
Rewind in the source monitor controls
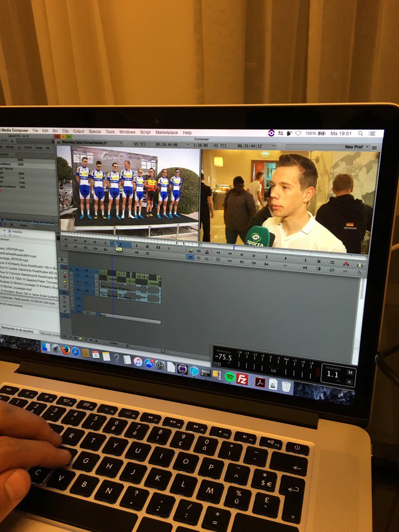point(66,240)
